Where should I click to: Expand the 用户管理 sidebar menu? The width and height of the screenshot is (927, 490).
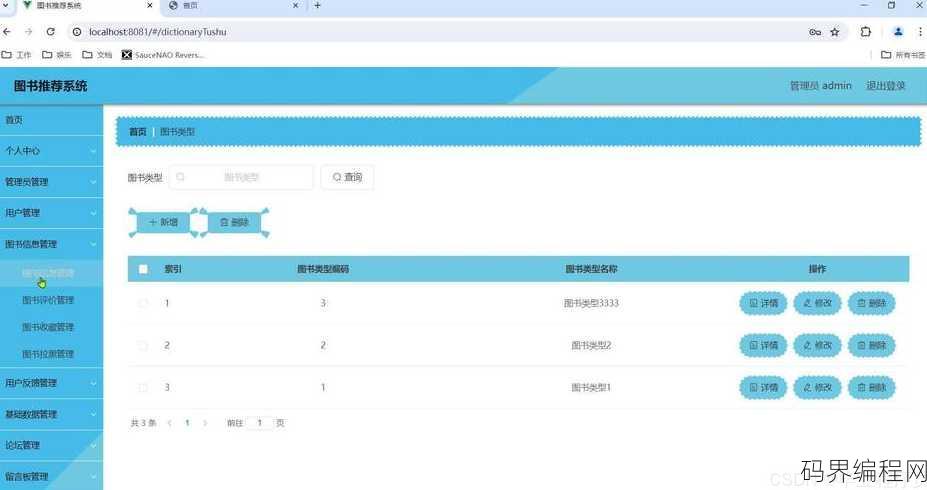pos(51,213)
